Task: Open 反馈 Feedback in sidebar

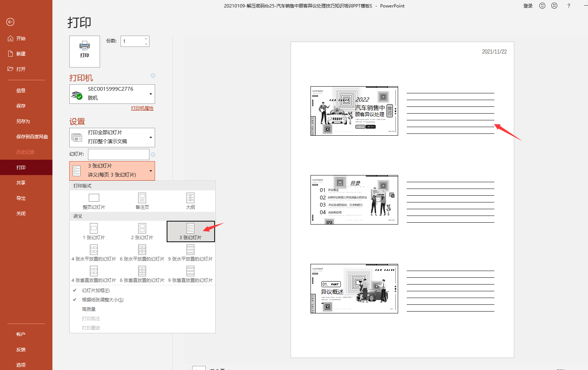Action: coord(26,349)
